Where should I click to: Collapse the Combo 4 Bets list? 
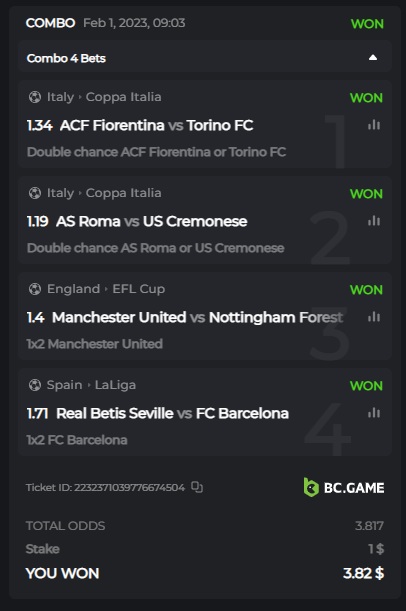click(373, 58)
